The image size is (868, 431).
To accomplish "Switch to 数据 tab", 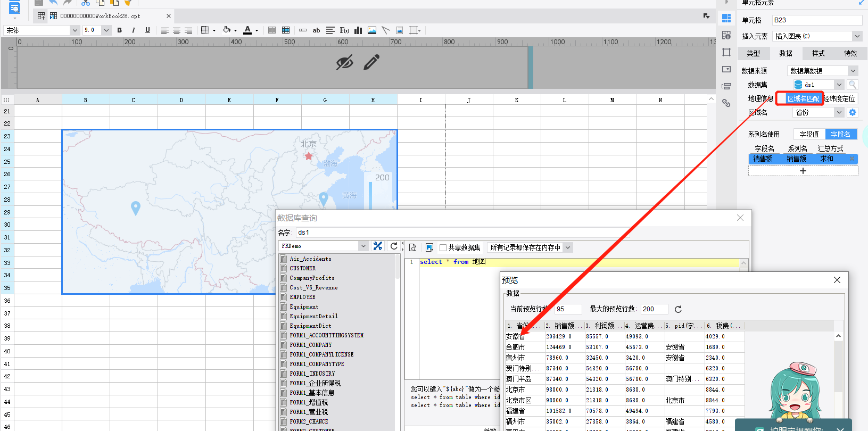I will [x=786, y=53].
